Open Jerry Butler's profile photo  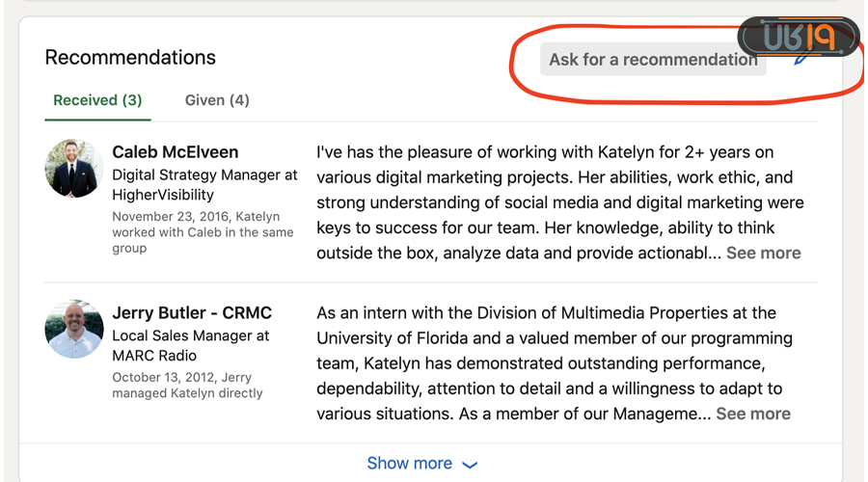pyautogui.click(x=74, y=329)
